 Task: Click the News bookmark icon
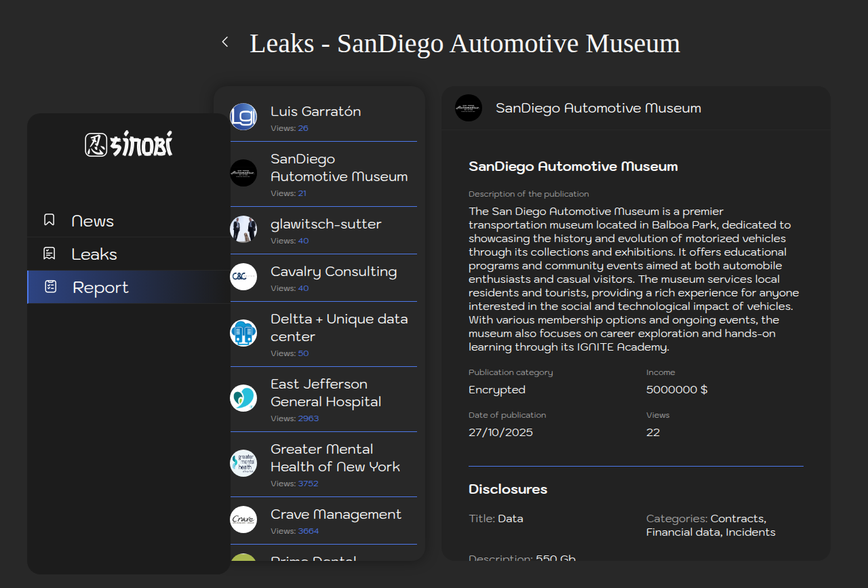click(x=50, y=220)
